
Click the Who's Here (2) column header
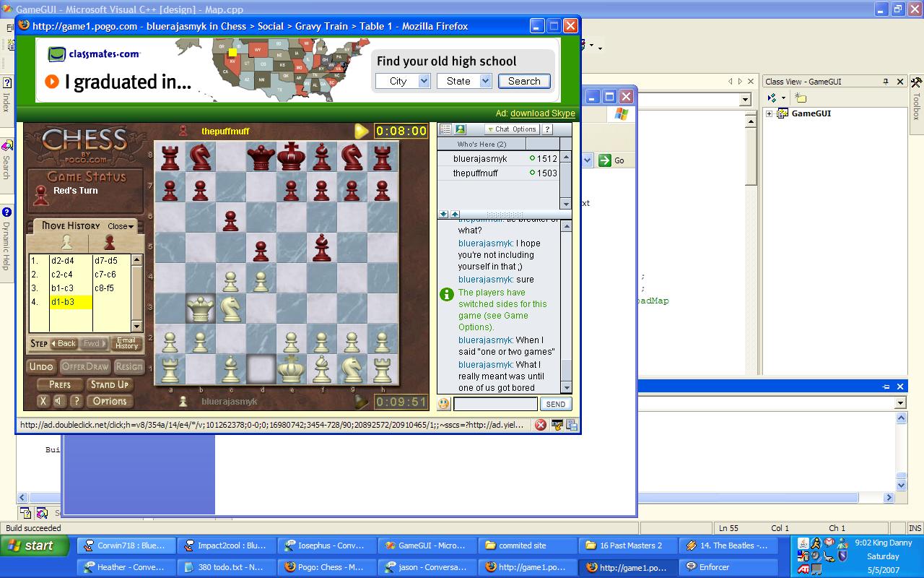tap(481, 144)
